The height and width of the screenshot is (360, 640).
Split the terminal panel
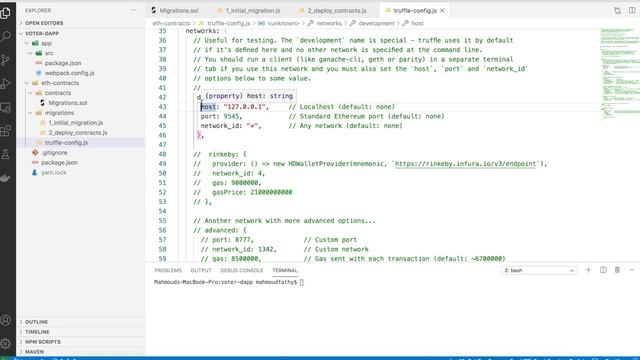point(603,270)
